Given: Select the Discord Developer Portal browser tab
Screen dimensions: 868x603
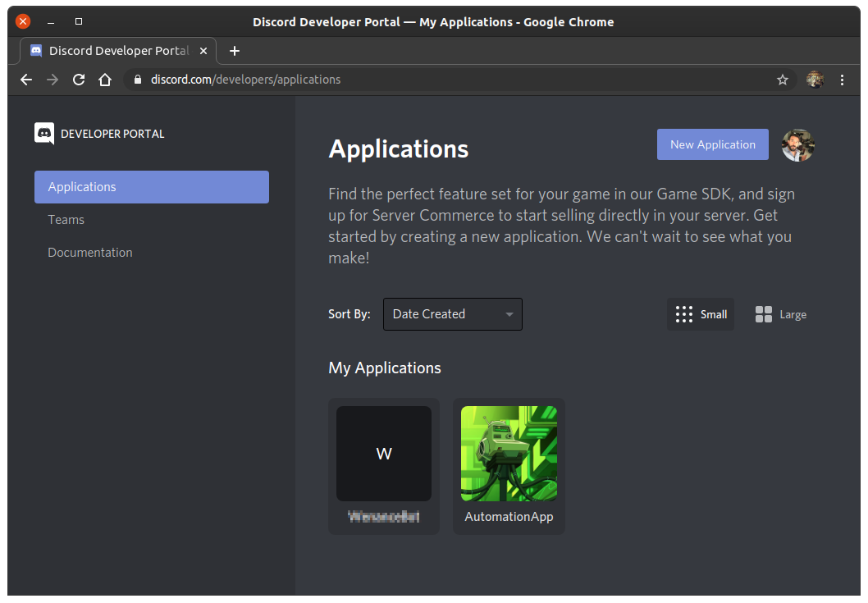Looking at the screenshot, I should pyautogui.click(x=118, y=51).
